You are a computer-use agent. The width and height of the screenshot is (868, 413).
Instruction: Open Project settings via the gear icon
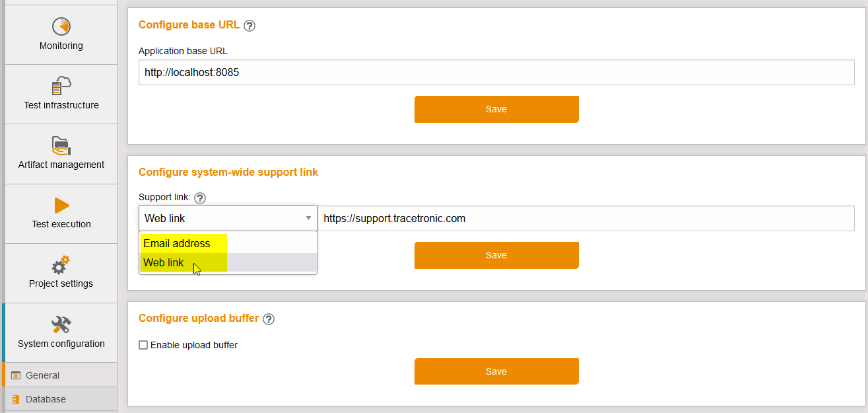(61, 264)
